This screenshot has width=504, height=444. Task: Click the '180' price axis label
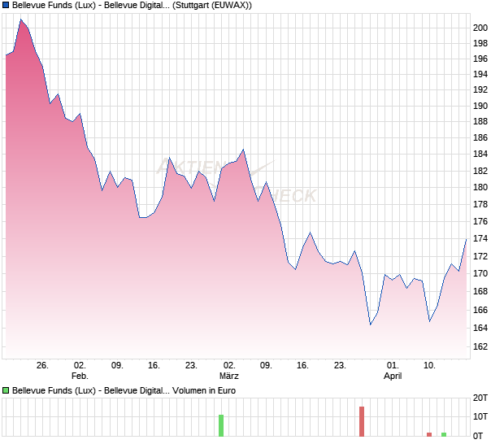pos(480,187)
